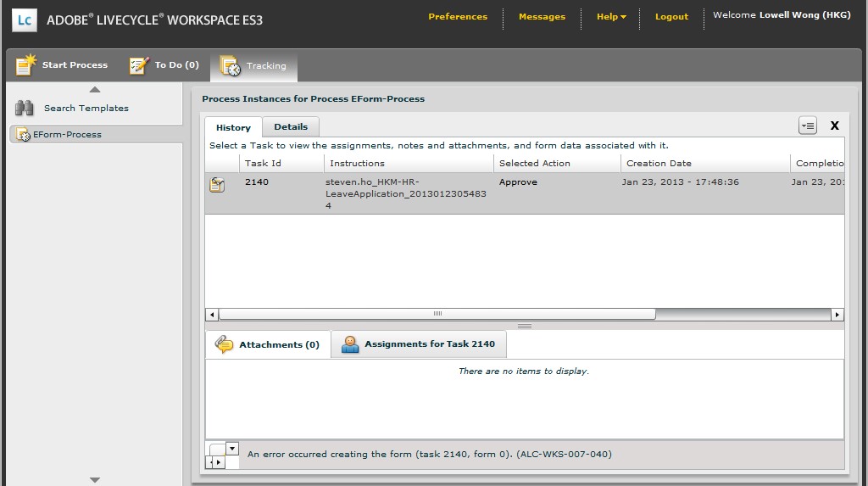Close the process instances panel with X
This screenshot has height=486, width=868.
(x=835, y=126)
